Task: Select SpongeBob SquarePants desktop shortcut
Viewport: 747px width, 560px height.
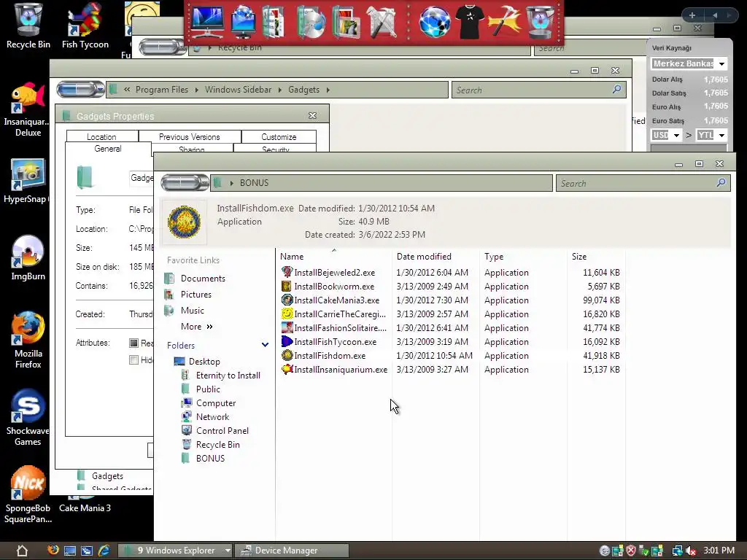Action: click(28, 494)
